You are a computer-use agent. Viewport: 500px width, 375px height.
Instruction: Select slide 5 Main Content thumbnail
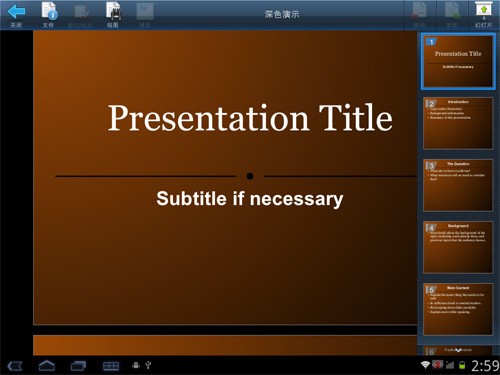coord(458,309)
